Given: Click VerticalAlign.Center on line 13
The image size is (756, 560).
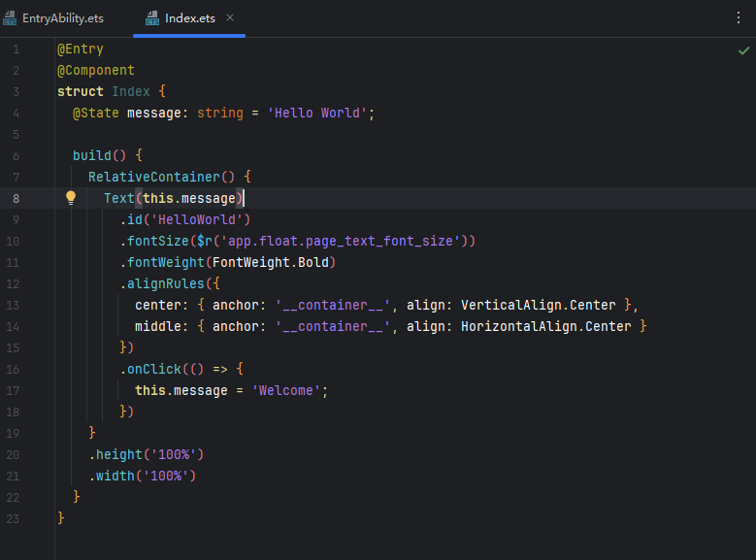Looking at the screenshot, I should (x=538, y=305).
